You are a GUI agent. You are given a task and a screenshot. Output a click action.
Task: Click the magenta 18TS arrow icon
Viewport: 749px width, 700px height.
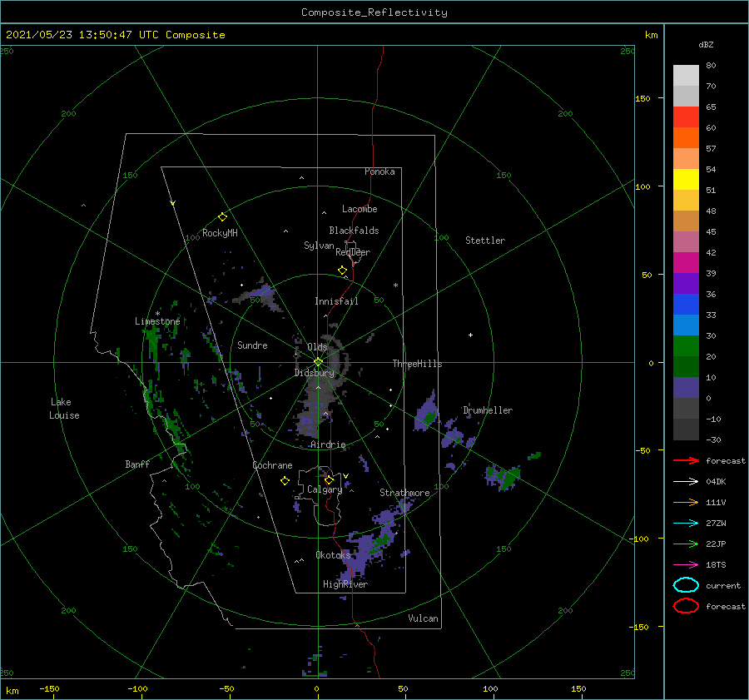tap(686, 565)
